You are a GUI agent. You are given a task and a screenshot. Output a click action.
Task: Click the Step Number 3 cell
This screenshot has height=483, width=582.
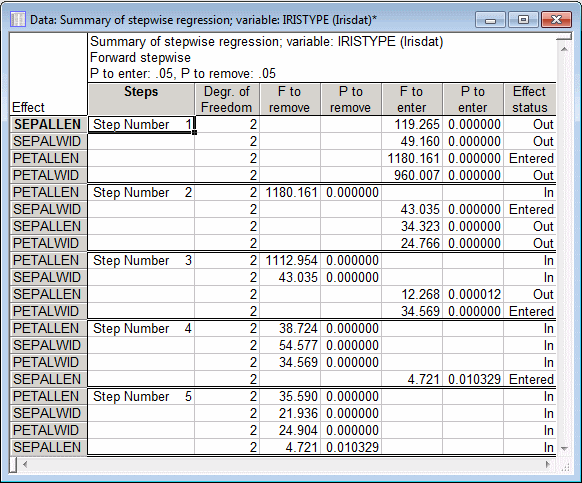click(141, 260)
